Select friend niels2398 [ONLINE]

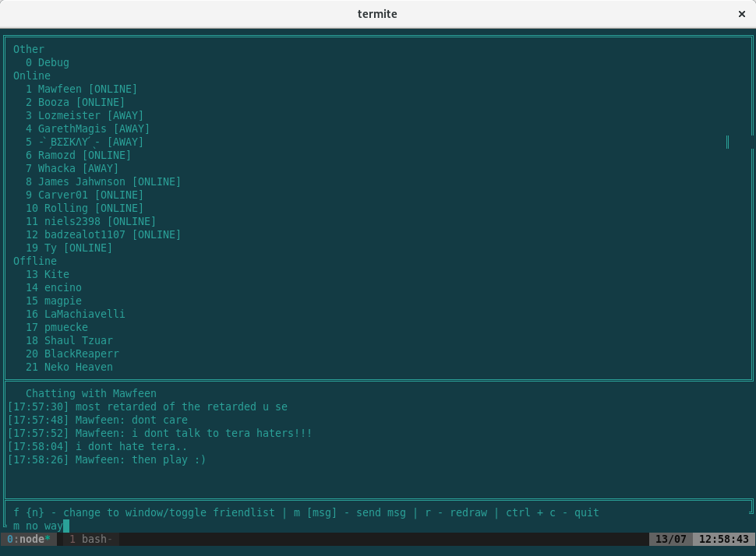[x=90, y=222]
